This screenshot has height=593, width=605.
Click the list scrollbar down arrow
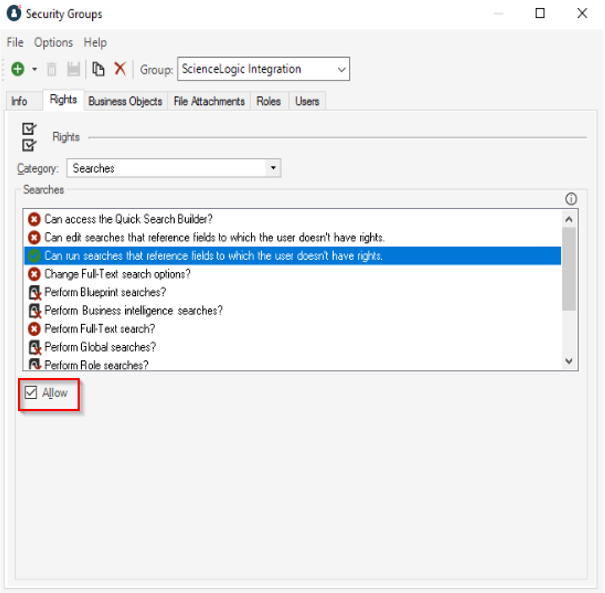pos(569,361)
